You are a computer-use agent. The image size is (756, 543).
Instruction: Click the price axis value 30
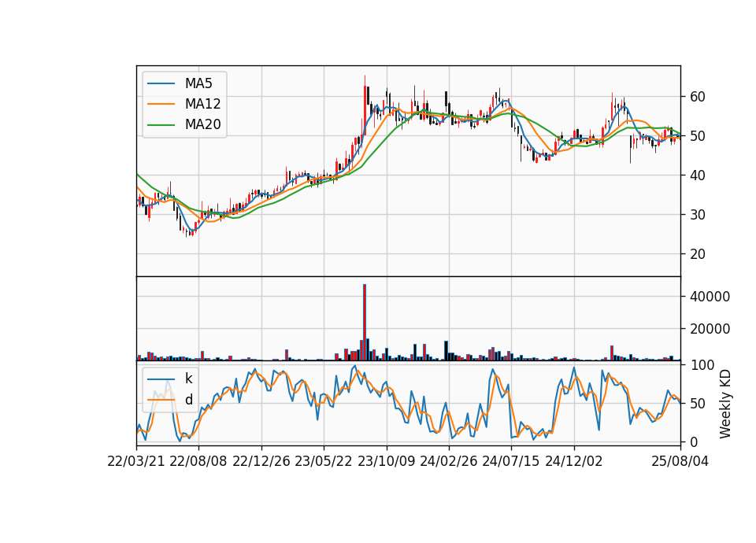(x=697, y=214)
